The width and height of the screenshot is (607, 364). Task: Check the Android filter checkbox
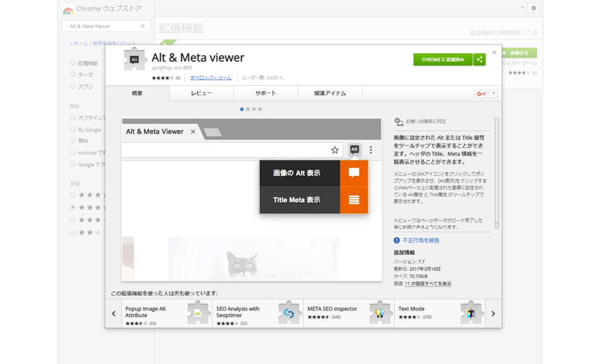pos(73,152)
